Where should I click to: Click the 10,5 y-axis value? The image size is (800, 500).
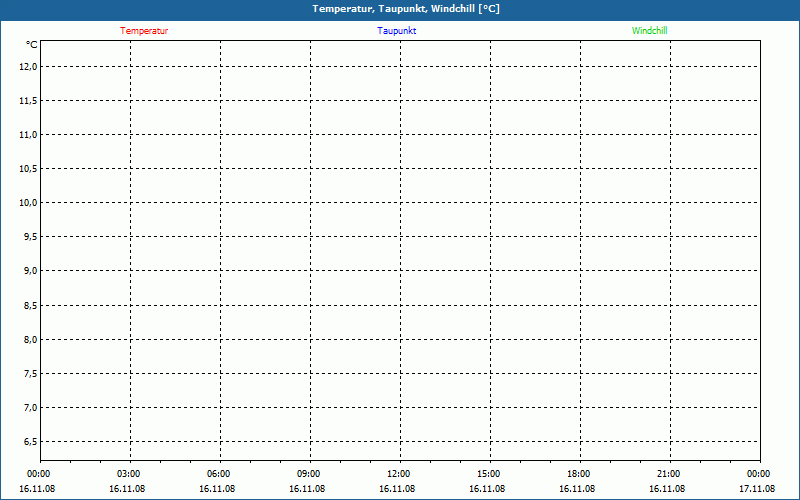coord(28,168)
